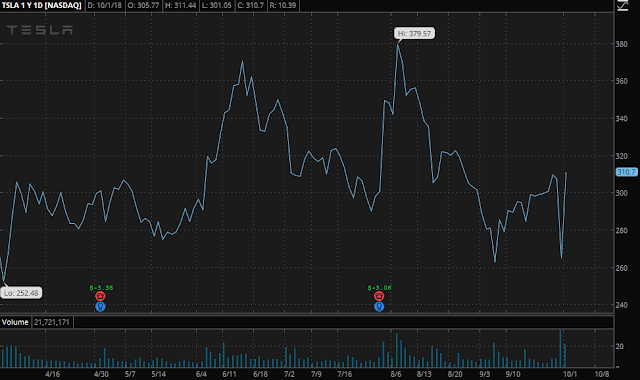Click the 320 price axis label
Screen dimensions: 640x380
click(622, 156)
